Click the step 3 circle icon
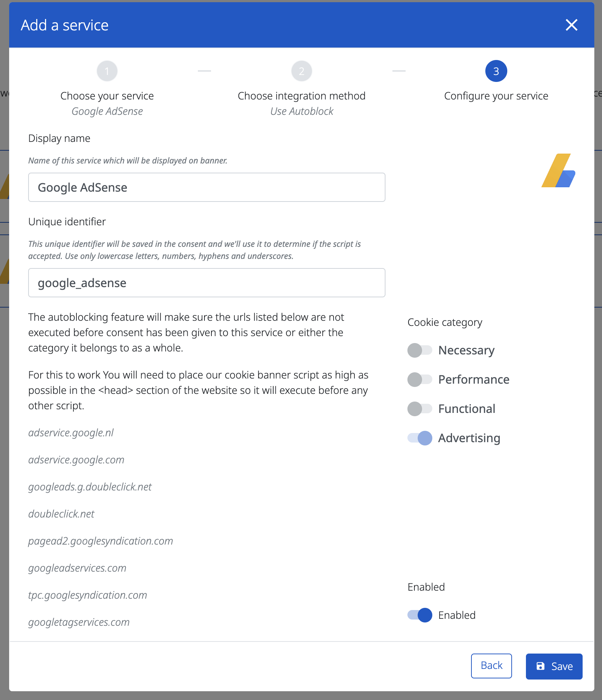The width and height of the screenshot is (602, 700). [x=496, y=71]
